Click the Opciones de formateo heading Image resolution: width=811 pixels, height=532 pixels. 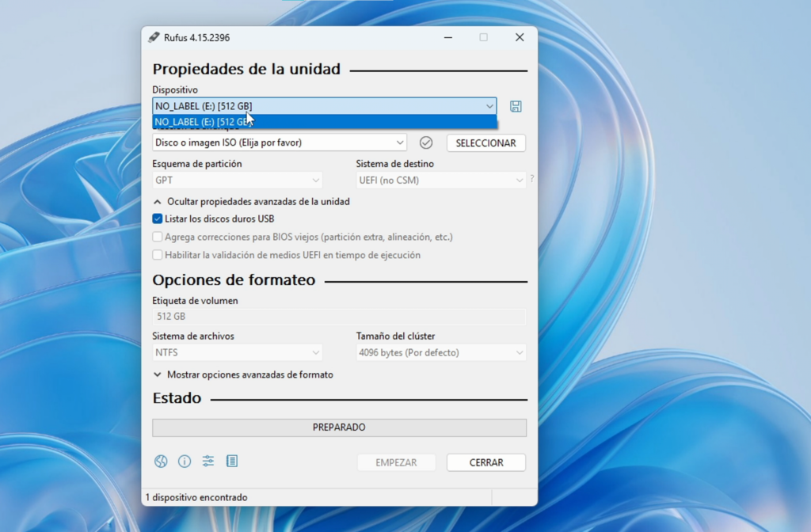pos(234,279)
